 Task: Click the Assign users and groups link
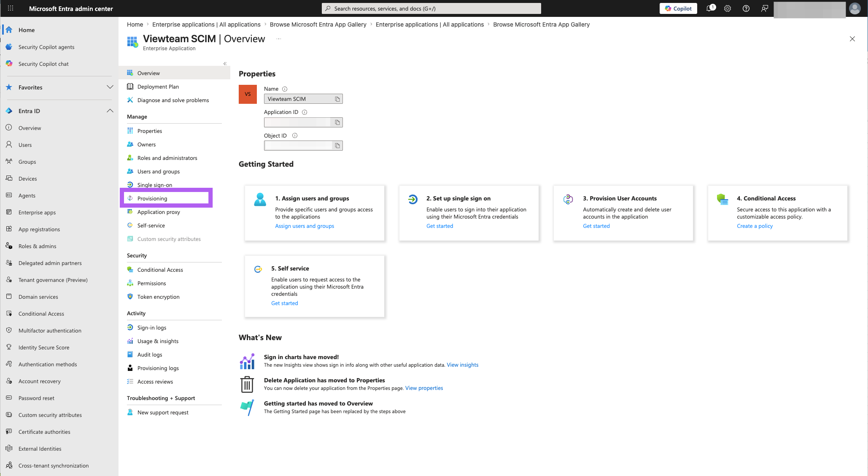pos(305,226)
